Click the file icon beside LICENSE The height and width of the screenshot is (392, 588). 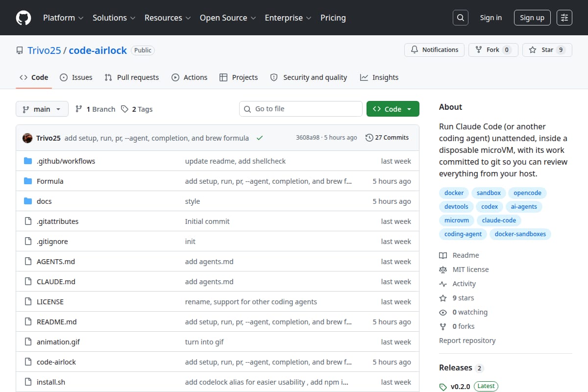[x=28, y=302]
